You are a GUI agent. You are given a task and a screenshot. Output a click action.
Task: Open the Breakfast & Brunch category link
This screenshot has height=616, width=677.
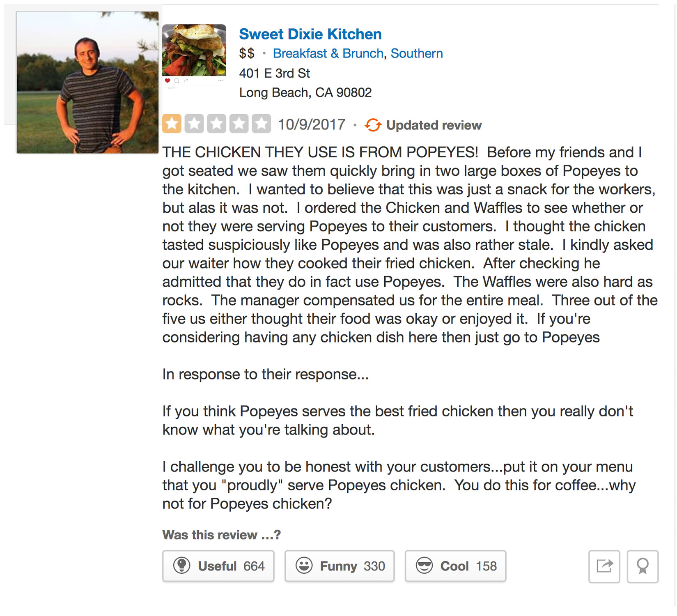point(328,53)
